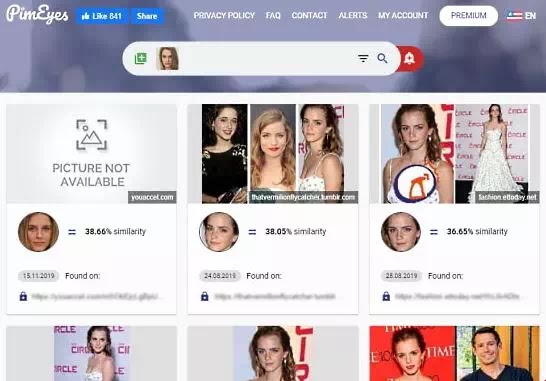
Task: Set an alert with the red bell button
Action: [x=410, y=59]
